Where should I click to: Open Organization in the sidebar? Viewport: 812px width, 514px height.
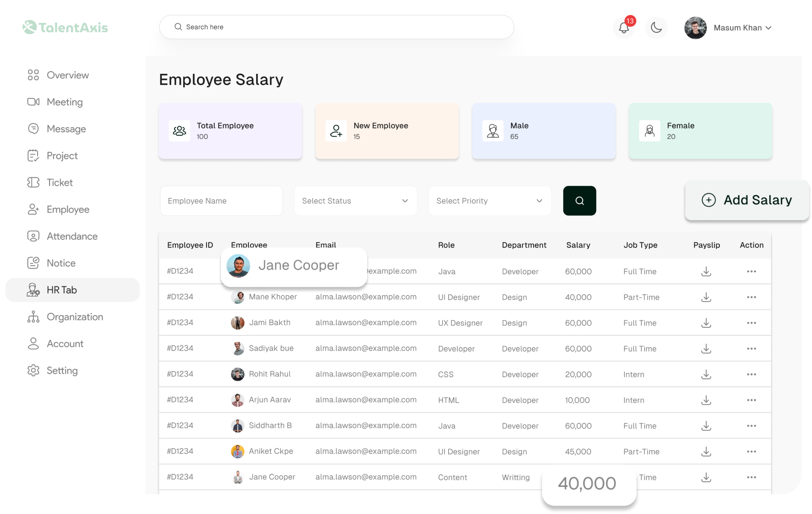coord(75,317)
